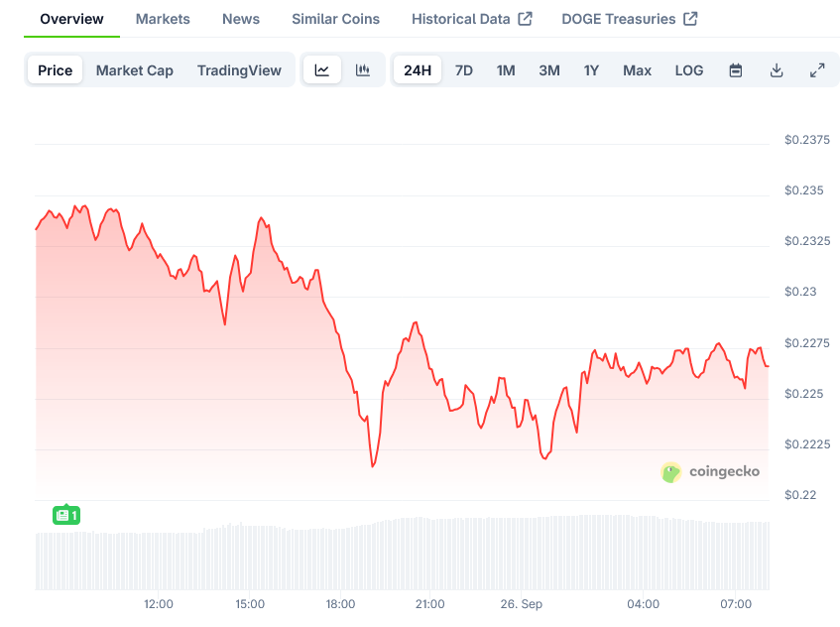Screen dimensions: 840x627
Task: Click the $0.2325 price axis label
Action: [x=807, y=241]
